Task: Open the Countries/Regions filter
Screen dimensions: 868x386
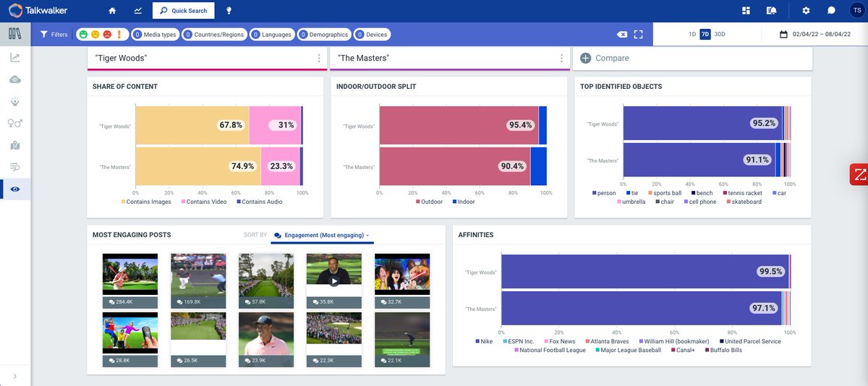Action: click(x=214, y=34)
